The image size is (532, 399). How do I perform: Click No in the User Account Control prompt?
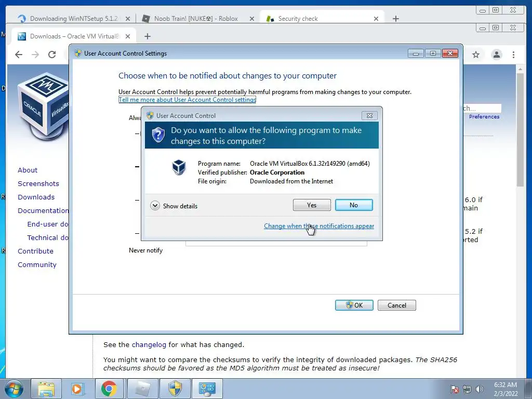pyautogui.click(x=353, y=205)
